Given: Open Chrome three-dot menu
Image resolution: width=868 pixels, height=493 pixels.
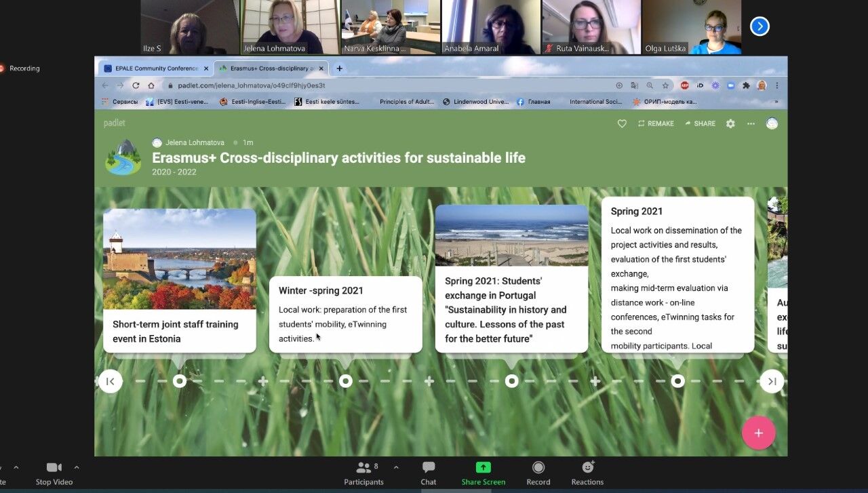Looking at the screenshot, I should click(777, 85).
